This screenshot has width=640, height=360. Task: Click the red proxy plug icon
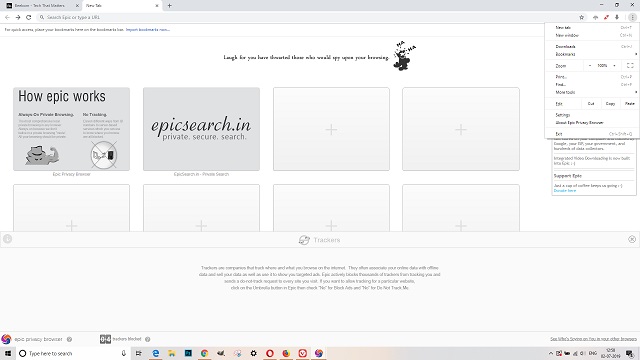tap(607, 17)
